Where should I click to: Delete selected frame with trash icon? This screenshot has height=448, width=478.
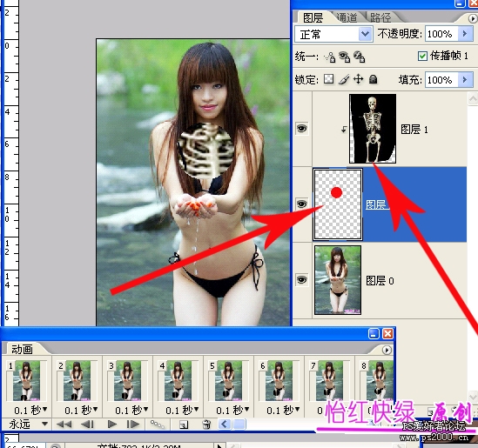206,424
